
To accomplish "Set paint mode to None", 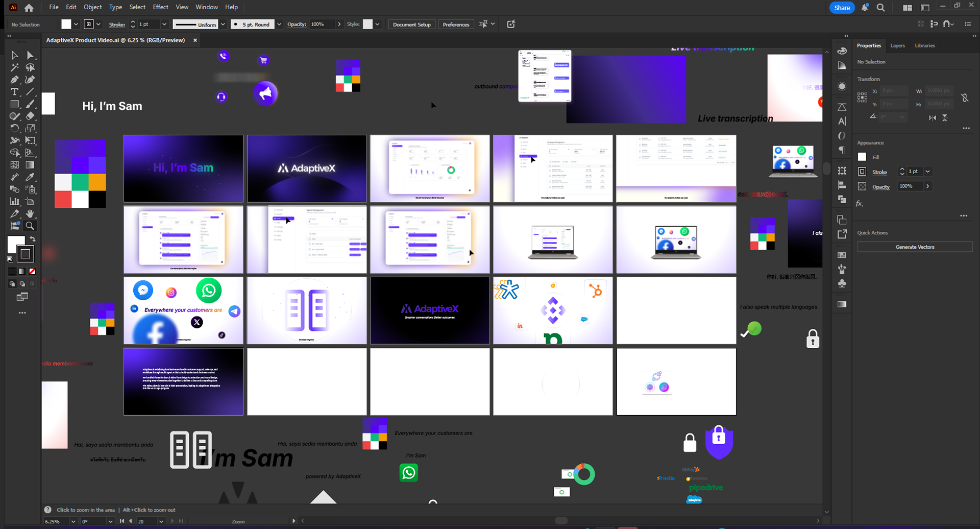I will coord(32,272).
